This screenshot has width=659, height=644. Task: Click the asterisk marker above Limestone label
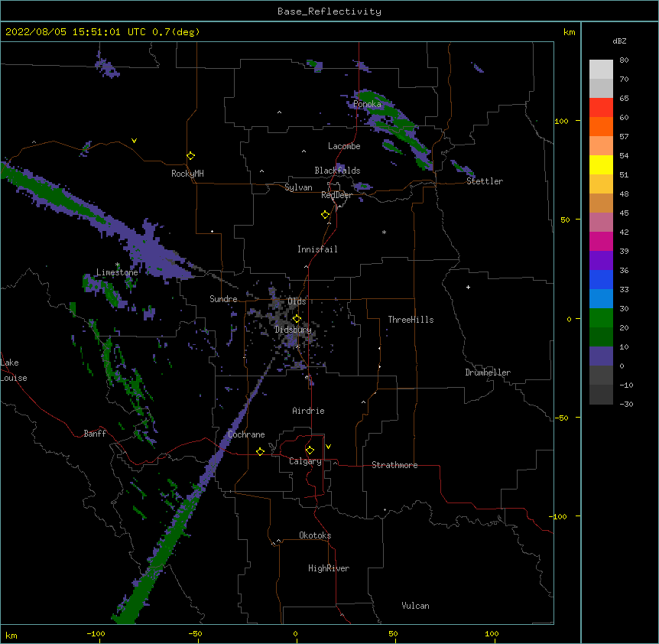point(117,265)
